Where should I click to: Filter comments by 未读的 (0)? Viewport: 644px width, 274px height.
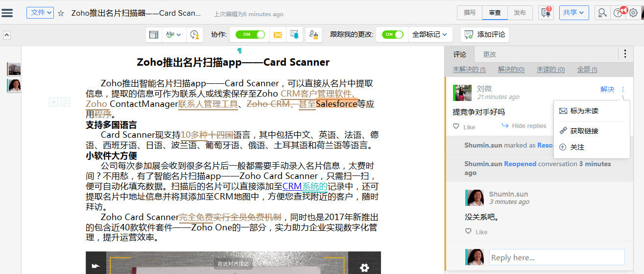pyautogui.click(x=550, y=70)
